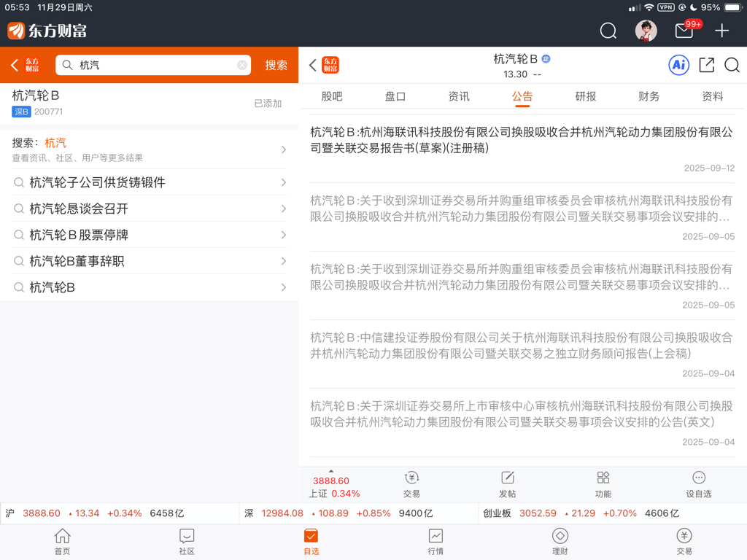The height and width of the screenshot is (560, 747).
Task: Switch to the 盘口 tab
Action: click(x=395, y=97)
